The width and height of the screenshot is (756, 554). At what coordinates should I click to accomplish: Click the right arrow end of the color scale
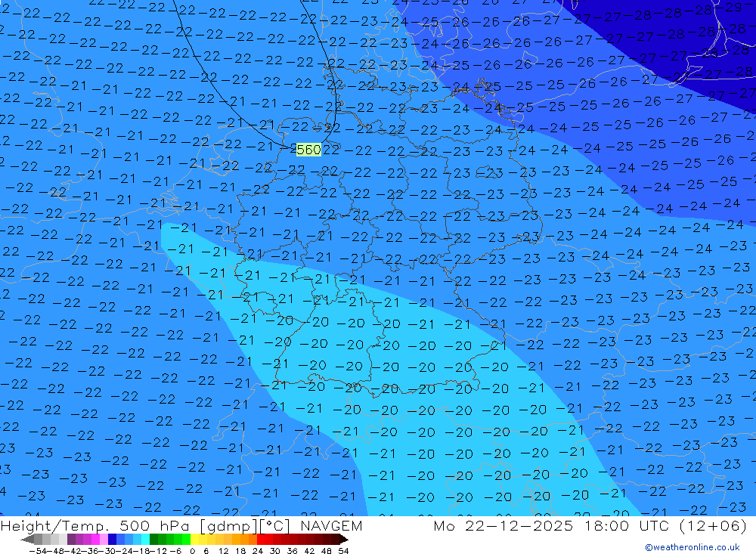point(344,540)
